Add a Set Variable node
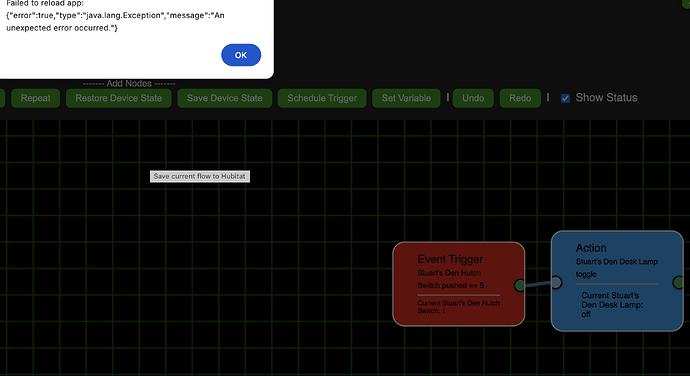Viewport: 690px width, 376px height. tap(406, 98)
